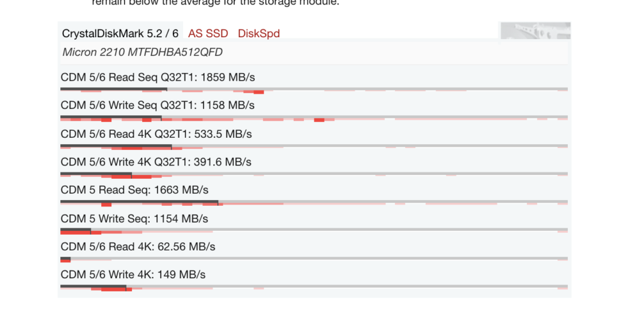Open the DiskSpd tab
Screen dimensions: 644x309
(258, 33)
